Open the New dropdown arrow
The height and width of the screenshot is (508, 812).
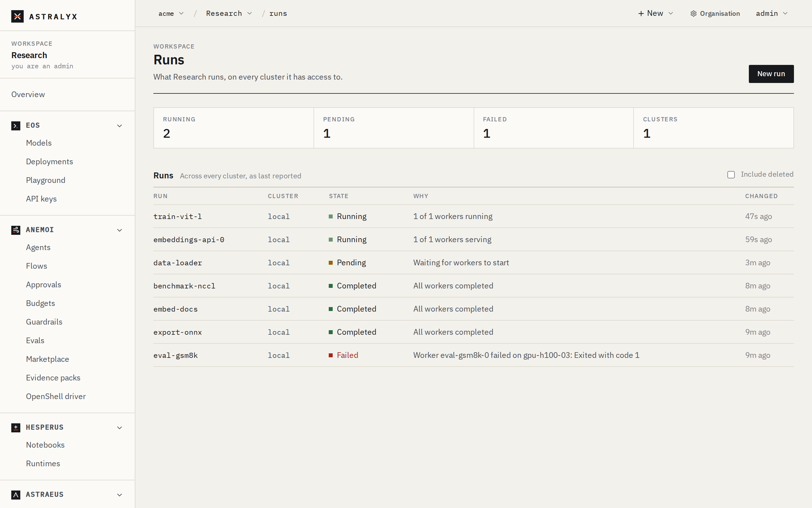(671, 14)
